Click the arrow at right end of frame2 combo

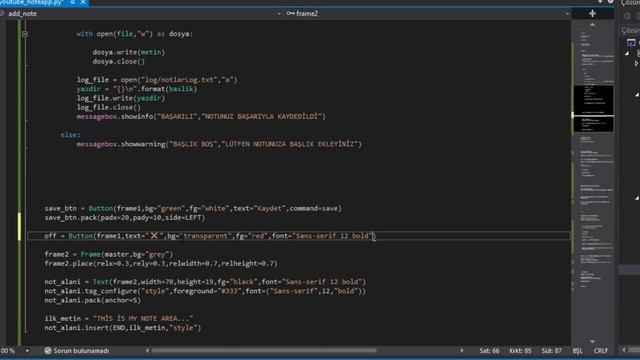(567, 13)
